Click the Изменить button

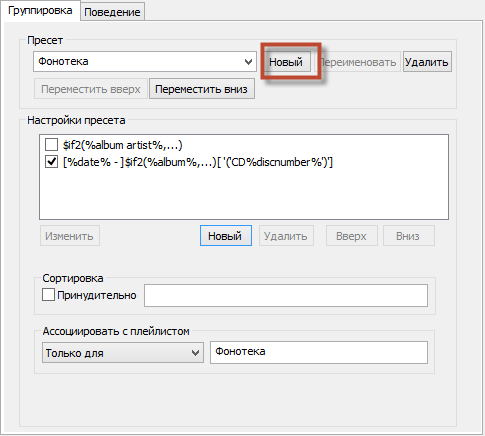pos(70,236)
